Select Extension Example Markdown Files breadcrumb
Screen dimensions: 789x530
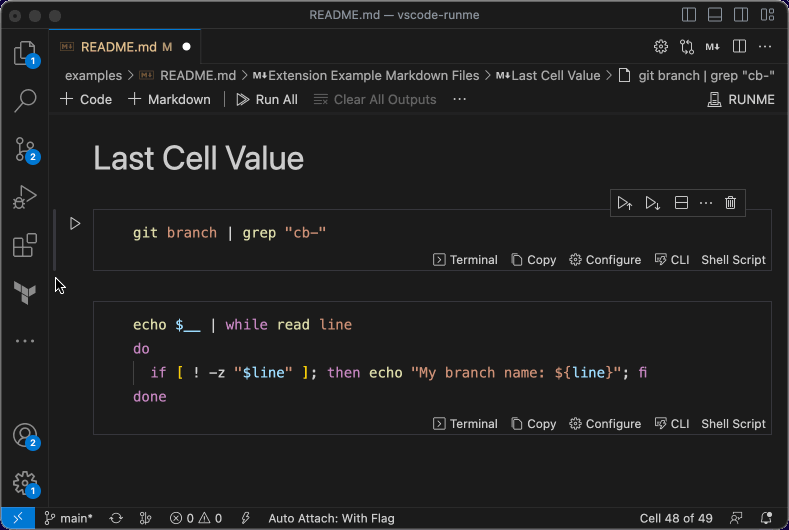(366, 75)
